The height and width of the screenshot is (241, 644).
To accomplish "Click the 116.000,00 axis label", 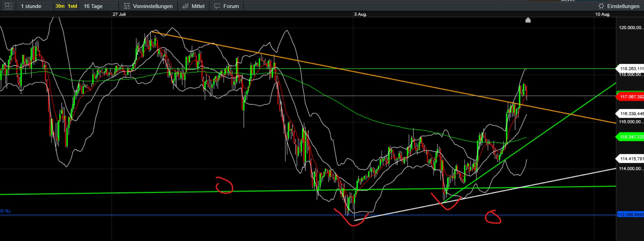I will 631,122.
